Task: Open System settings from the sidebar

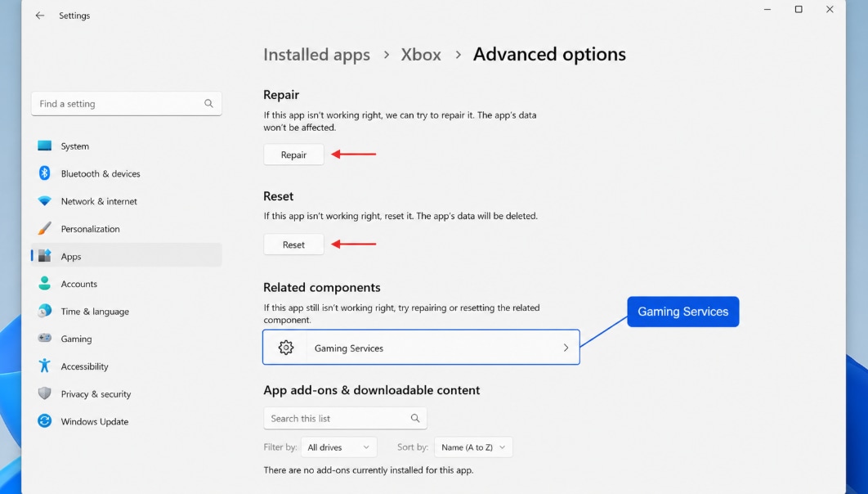Action: click(x=126, y=146)
